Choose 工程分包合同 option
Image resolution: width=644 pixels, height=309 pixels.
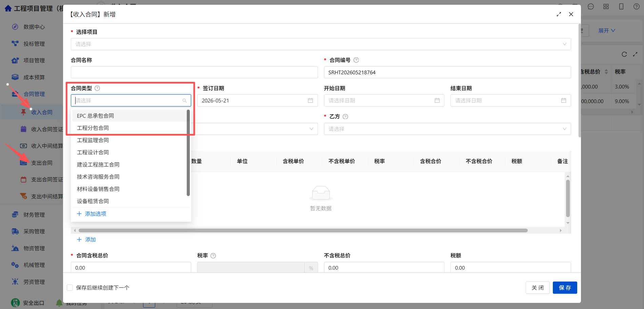[129, 128]
